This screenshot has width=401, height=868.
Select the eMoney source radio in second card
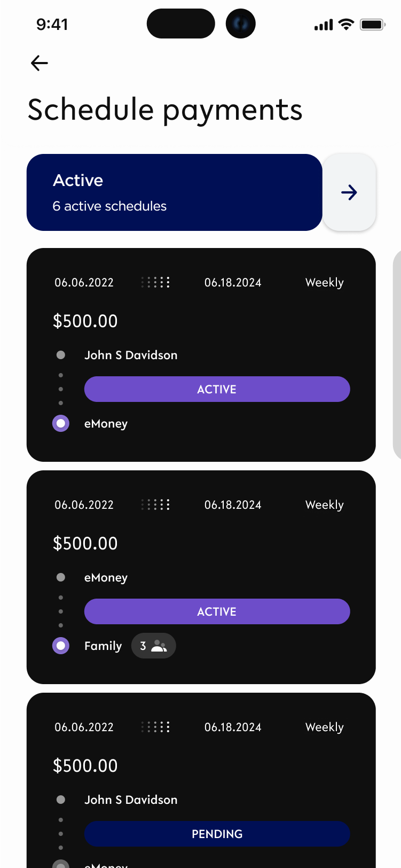[x=61, y=577]
